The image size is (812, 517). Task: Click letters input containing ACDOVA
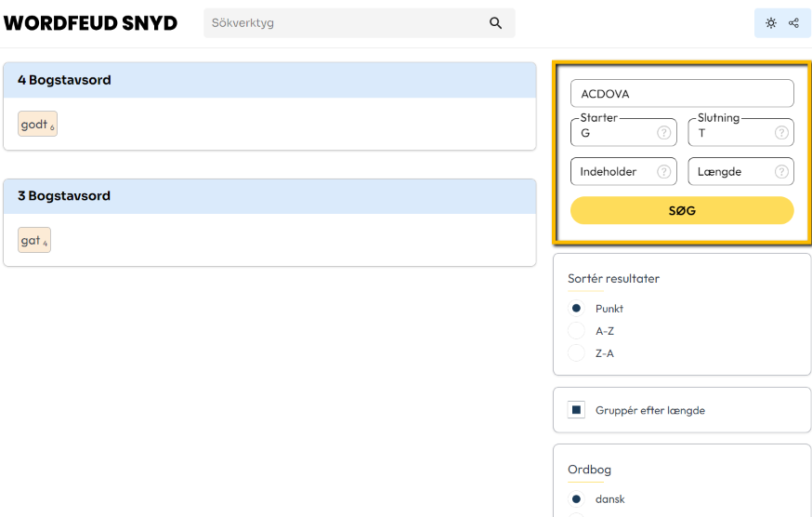pyautogui.click(x=682, y=94)
